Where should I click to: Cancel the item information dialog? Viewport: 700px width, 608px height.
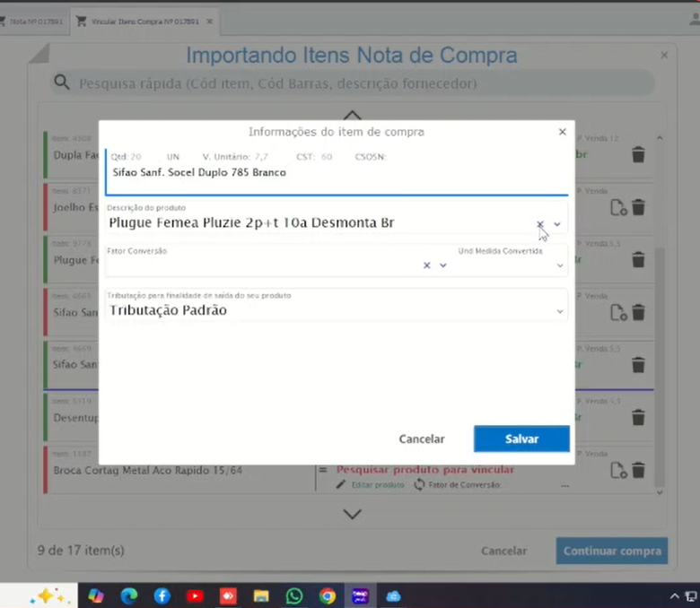click(422, 439)
